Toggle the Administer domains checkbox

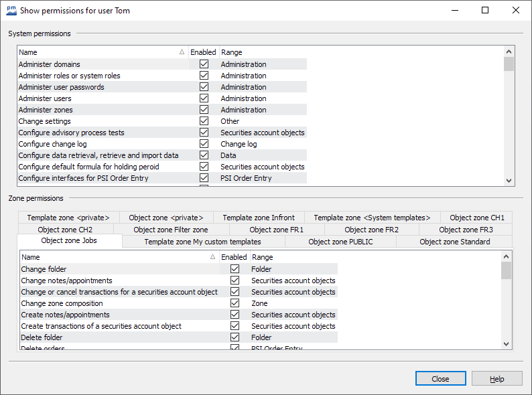point(204,64)
